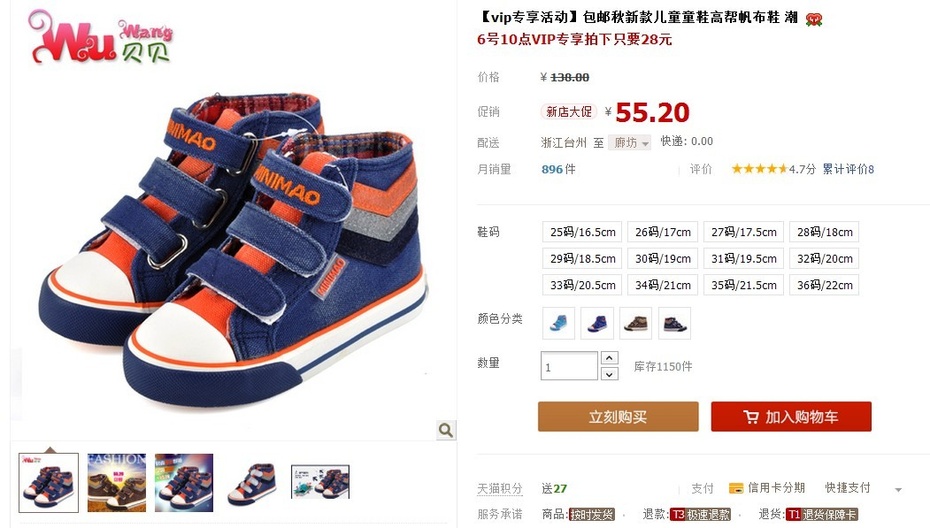This screenshot has width=930, height=528.
Task: Select the brown shoe color option
Action: (636, 323)
